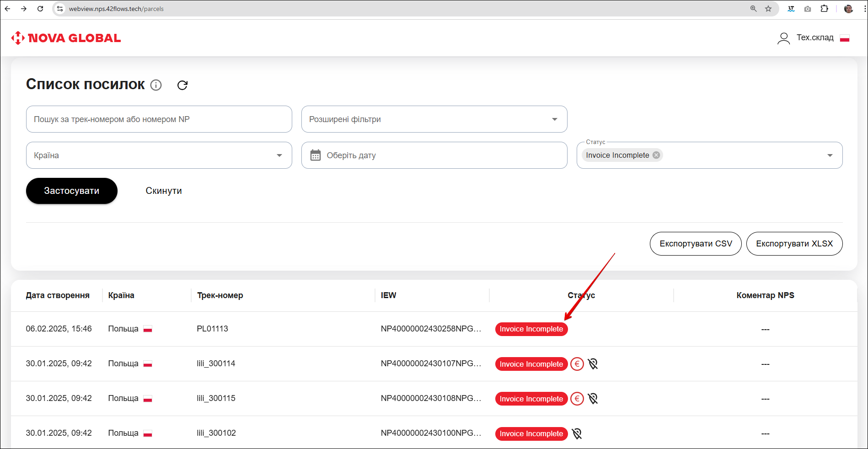Open the Invoice Incomplete badge for PL01113
The width and height of the screenshot is (868, 449).
pos(531,329)
